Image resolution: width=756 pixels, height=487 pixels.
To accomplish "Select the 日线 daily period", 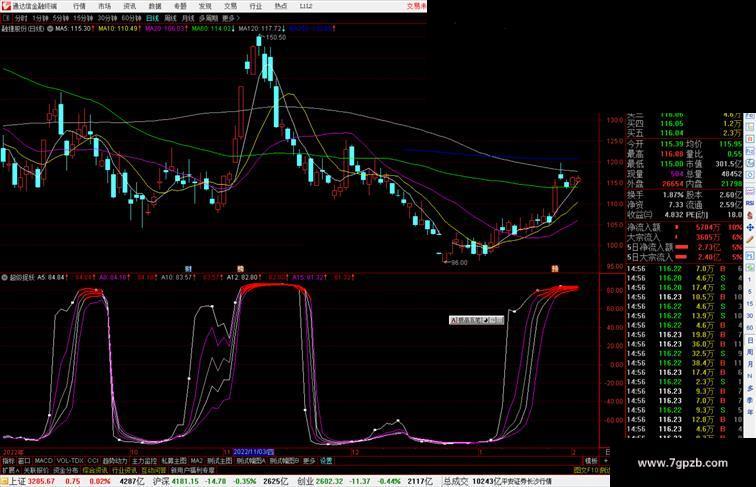I will (152, 18).
